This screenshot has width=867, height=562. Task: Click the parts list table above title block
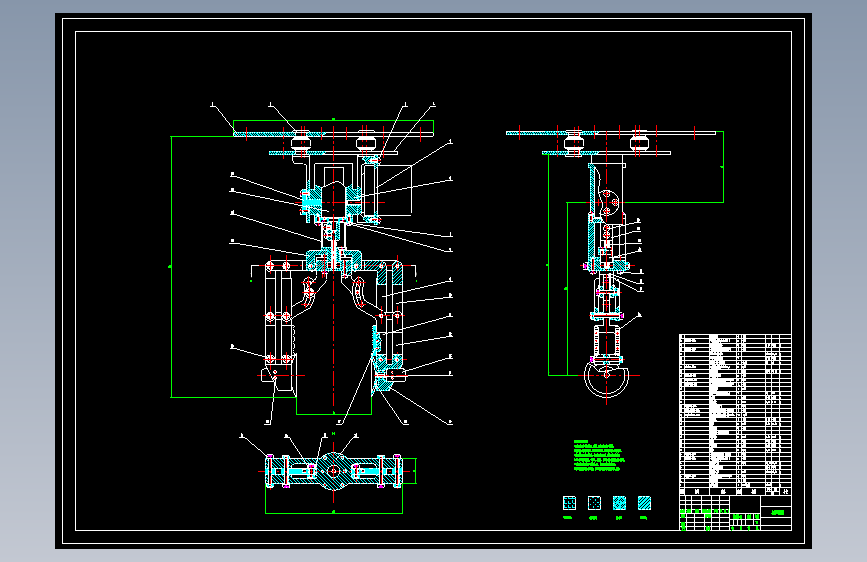coord(735,414)
